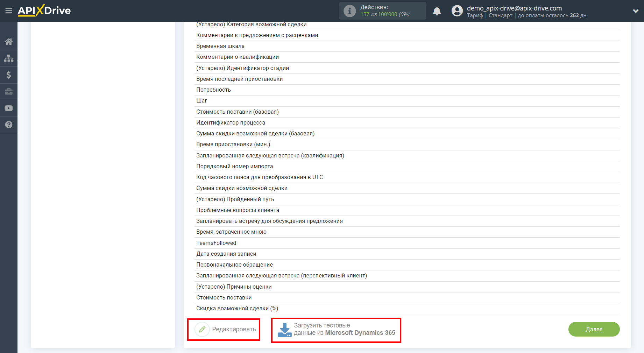Select row Время последней приостановки
The width and height of the screenshot is (644, 353).
coord(407,79)
